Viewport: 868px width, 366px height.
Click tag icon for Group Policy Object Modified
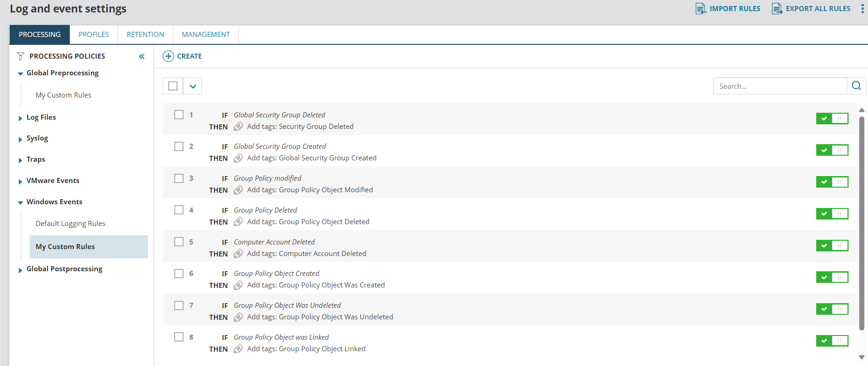point(238,190)
